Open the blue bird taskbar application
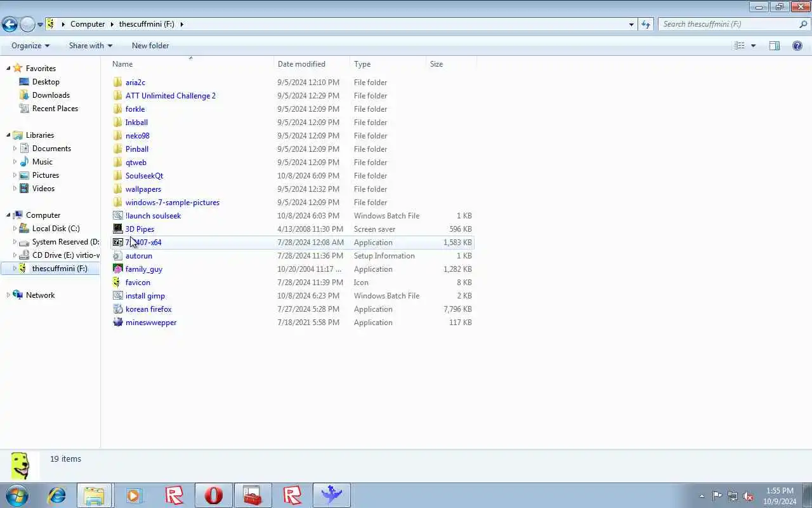 pos(332,495)
